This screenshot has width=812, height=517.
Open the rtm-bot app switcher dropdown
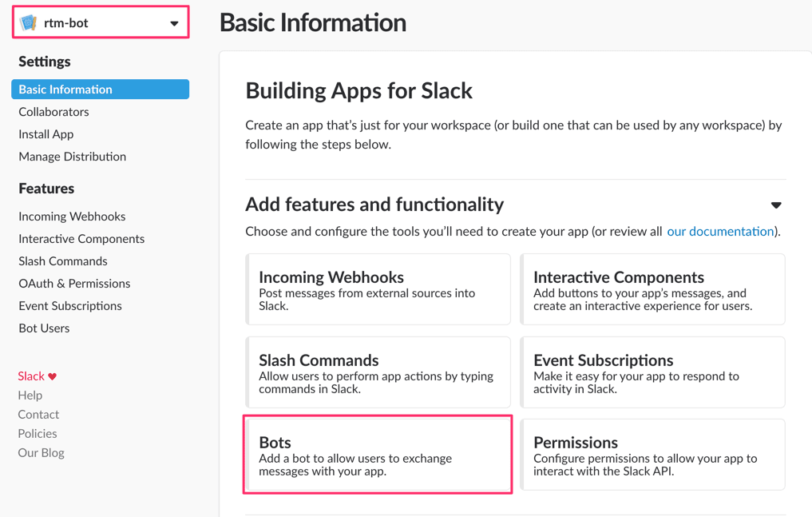[100, 22]
